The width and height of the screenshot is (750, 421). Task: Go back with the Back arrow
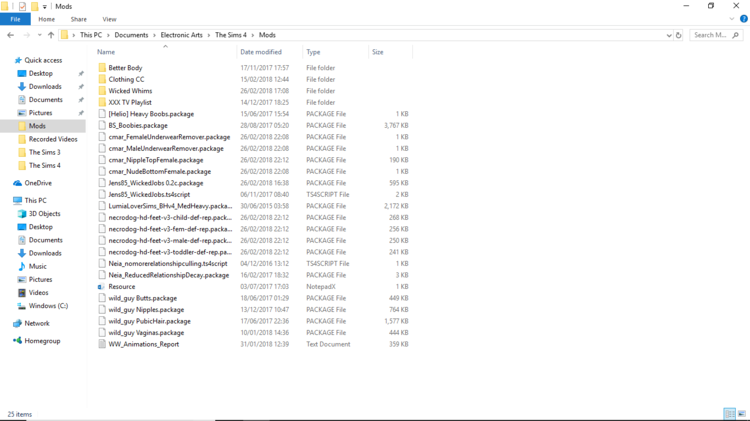pyautogui.click(x=11, y=35)
